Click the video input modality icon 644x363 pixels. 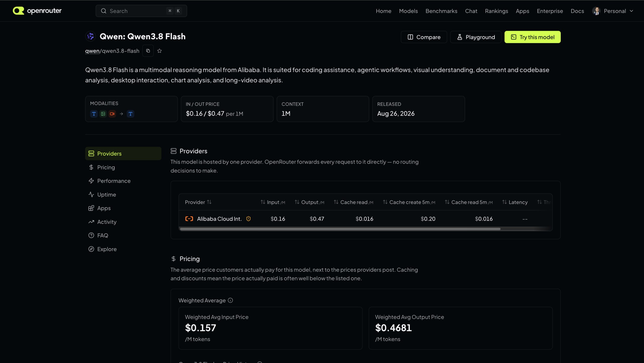point(112,114)
